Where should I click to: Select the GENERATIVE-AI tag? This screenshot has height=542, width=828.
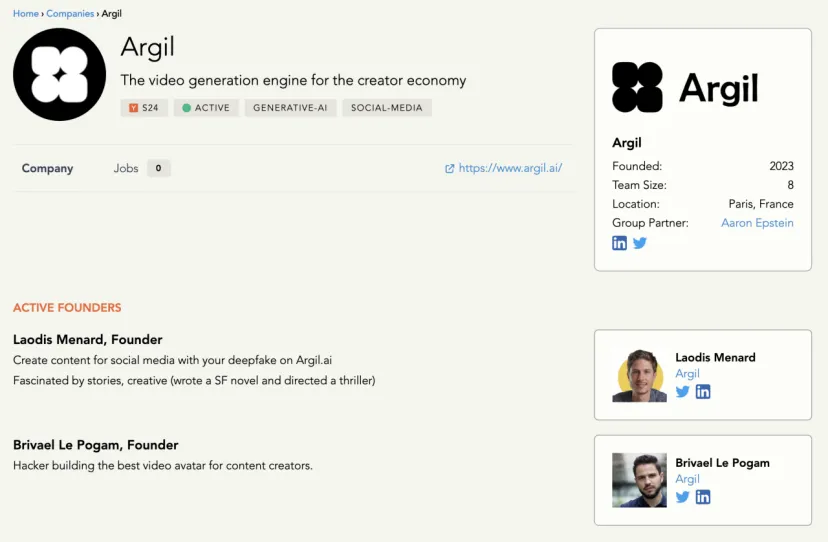(x=290, y=108)
